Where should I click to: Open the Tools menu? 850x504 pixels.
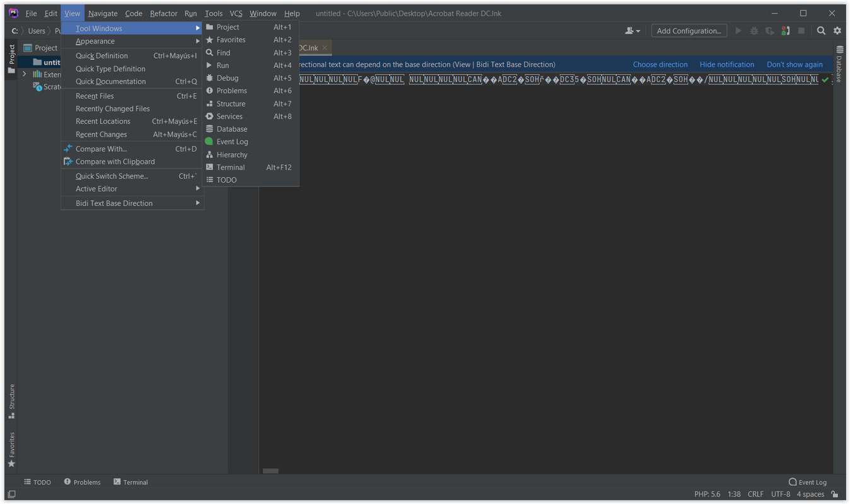(213, 13)
